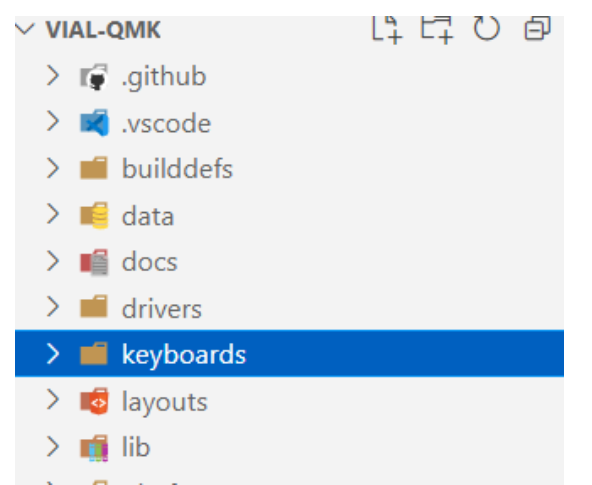This screenshot has width=592, height=485.
Task: Click the New Folder icon
Action: pyautogui.click(x=437, y=29)
